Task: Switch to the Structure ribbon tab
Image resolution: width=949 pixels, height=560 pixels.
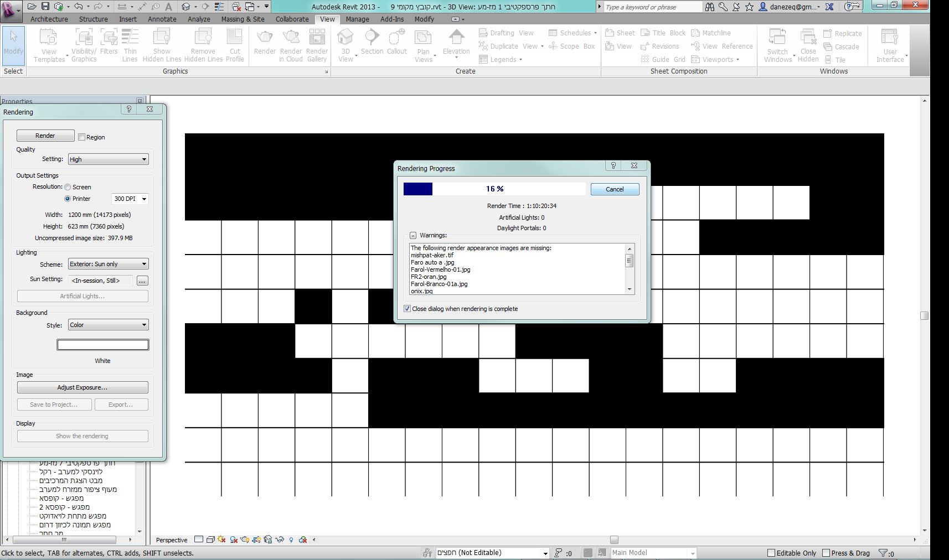Action: tap(94, 19)
